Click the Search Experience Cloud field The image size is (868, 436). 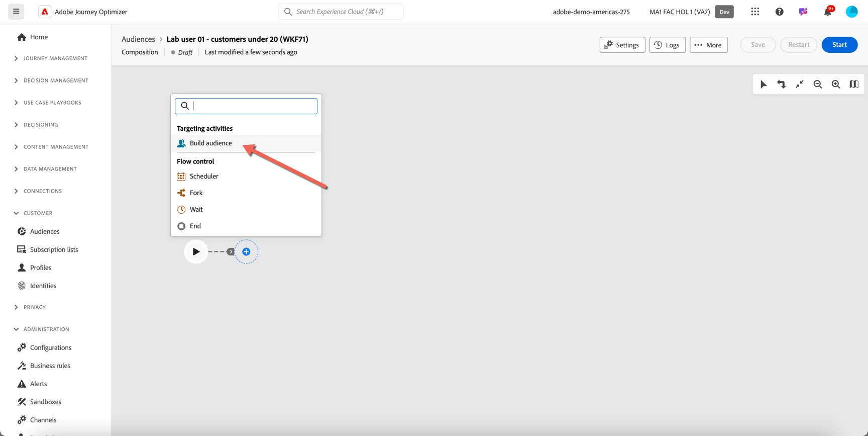[341, 12]
